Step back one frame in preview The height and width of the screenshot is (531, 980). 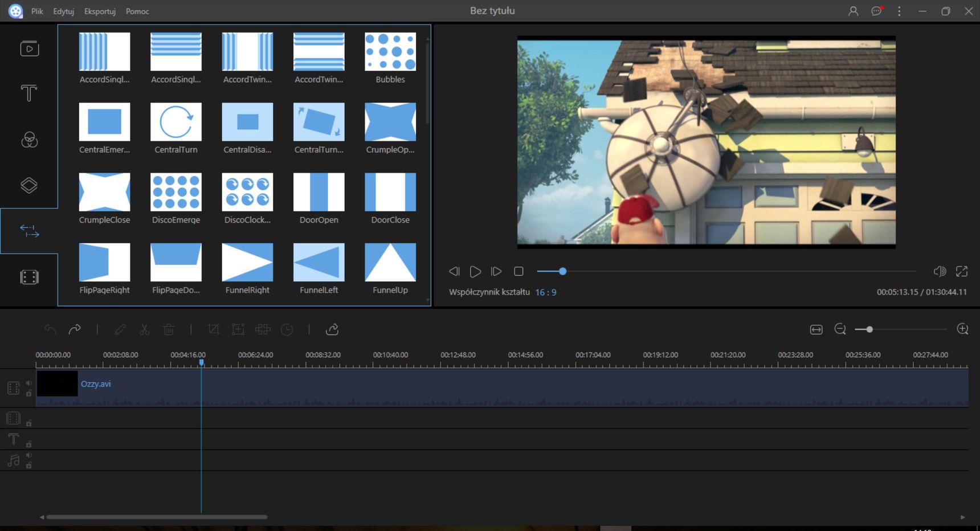pyautogui.click(x=454, y=272)
